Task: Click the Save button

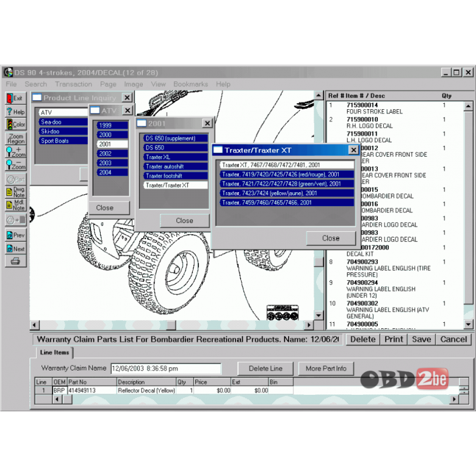Action: coord(421,339)
